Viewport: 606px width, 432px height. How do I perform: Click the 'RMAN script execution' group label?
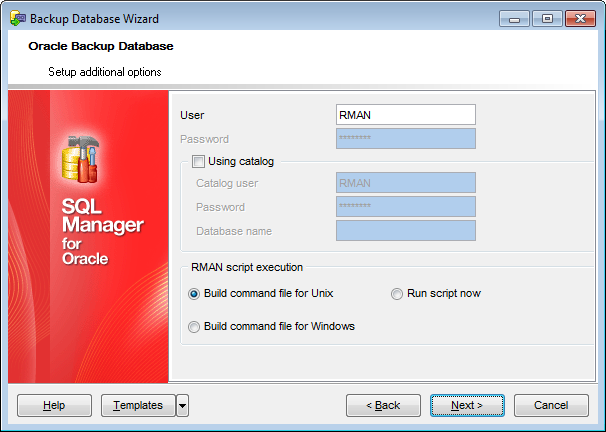click(247, 267)
